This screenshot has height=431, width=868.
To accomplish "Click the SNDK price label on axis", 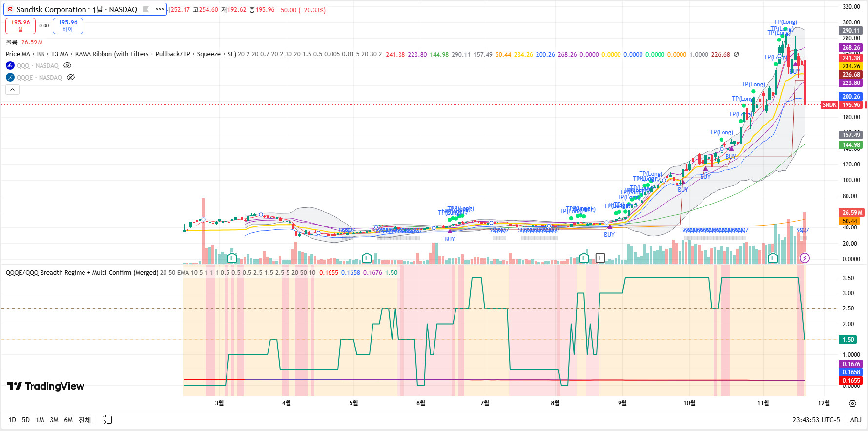I will pos(829,105).
